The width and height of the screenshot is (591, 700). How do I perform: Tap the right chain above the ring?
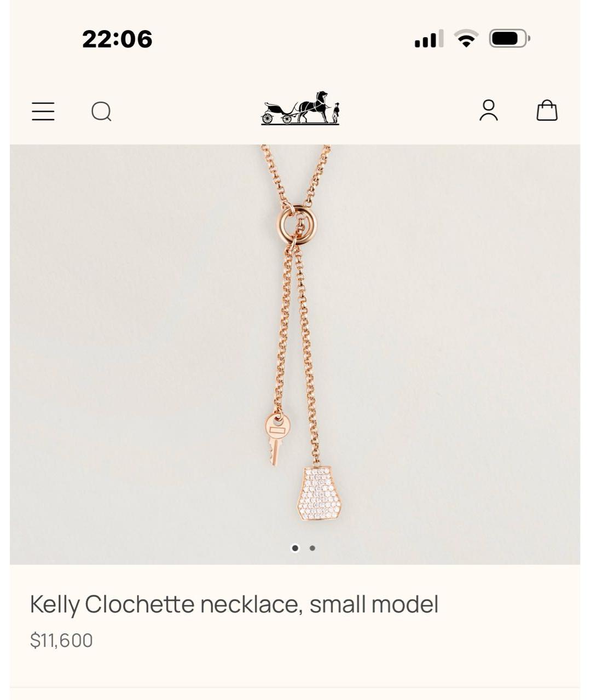tap(317, 176)
